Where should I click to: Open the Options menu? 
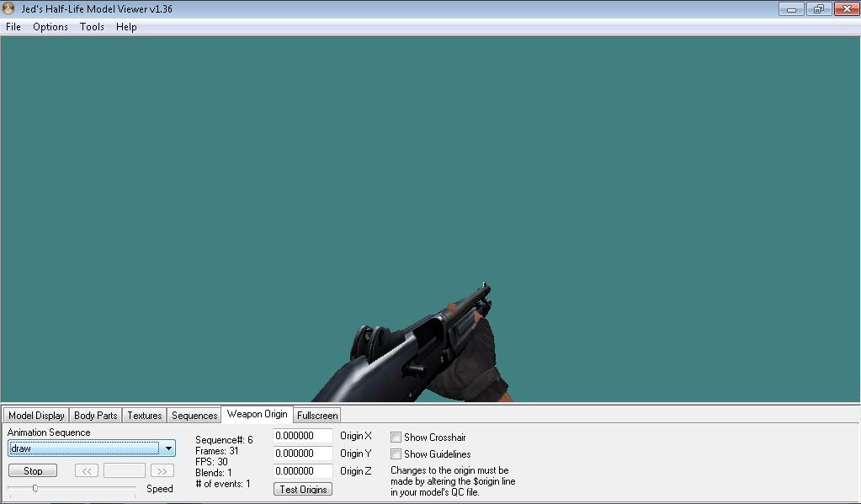pyautogui.click(x=50, y=26)
